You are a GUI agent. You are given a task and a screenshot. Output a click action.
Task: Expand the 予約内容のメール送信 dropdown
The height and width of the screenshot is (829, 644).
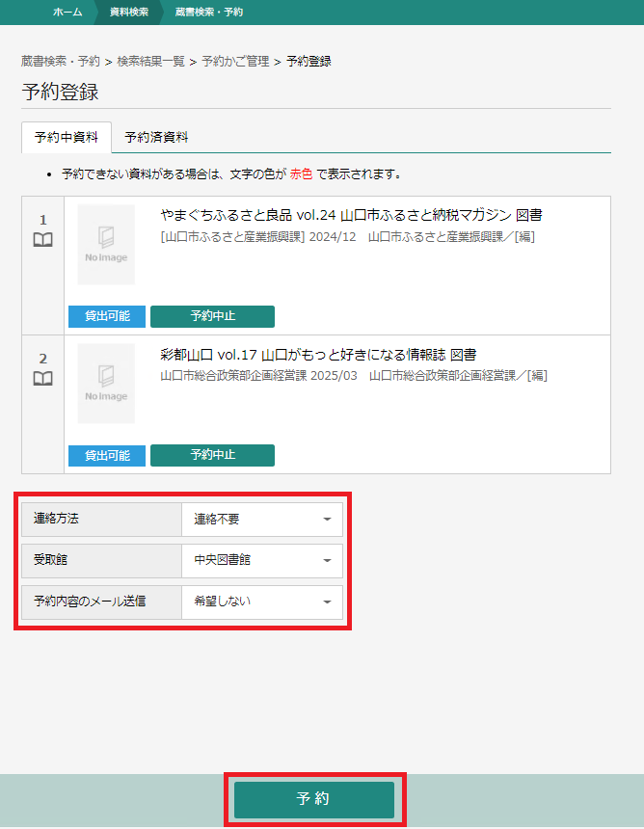(261, 602)
